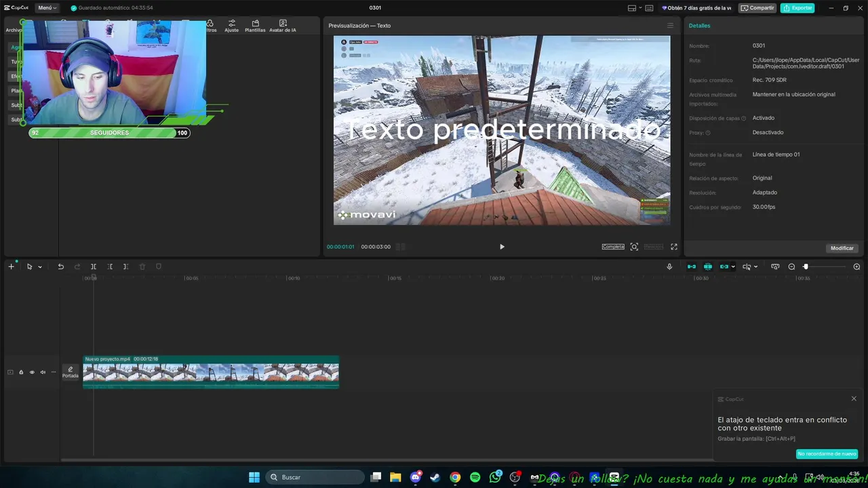Expand the linkage options arrow
Image resolution: width=868 pixels, height=488 pixels.
(733, 267)
